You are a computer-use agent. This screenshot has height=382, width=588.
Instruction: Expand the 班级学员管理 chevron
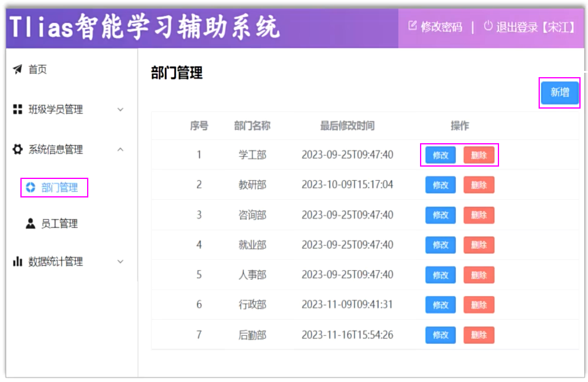coord(120,110)
